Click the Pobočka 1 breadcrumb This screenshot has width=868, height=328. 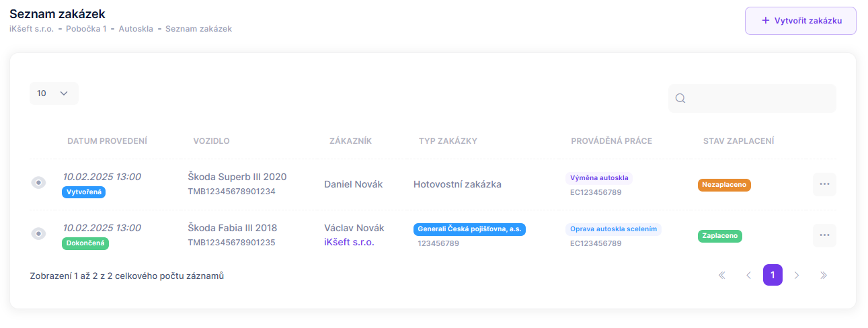coord(86,29)
